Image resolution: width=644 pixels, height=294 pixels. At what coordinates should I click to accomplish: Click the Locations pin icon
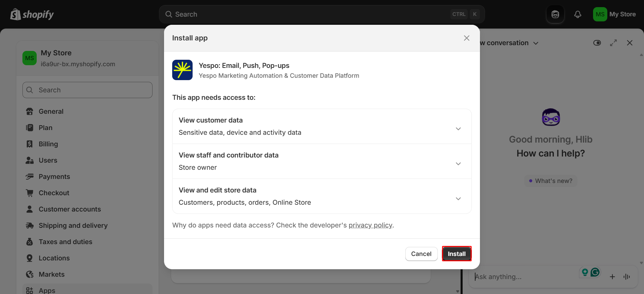point(30,258)
